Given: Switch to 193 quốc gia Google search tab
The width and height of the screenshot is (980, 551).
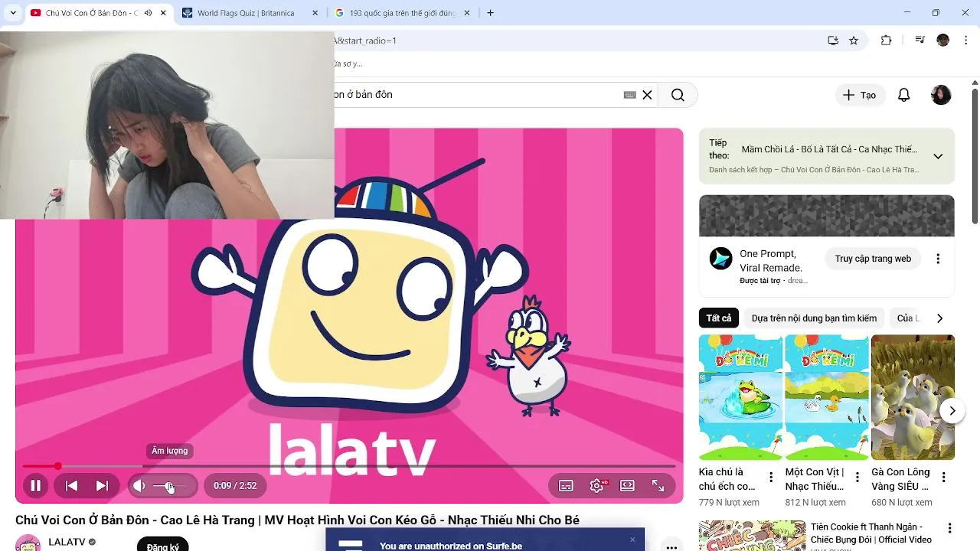Looking at the screenshot, I should click(402, 13).
